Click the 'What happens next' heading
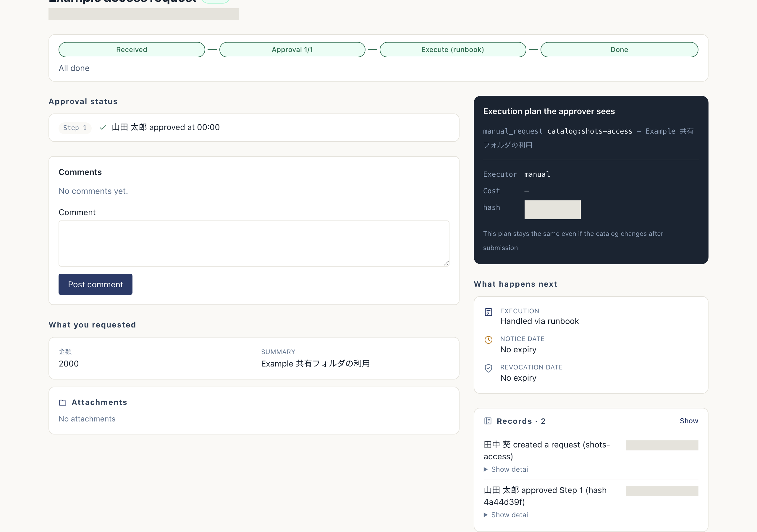 tap(515, 284)
